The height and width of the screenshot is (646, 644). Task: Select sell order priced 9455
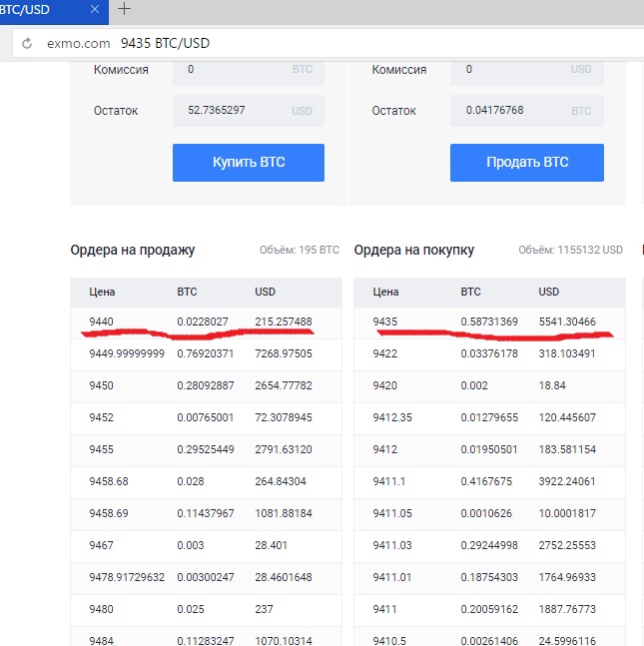pos(206,450)
